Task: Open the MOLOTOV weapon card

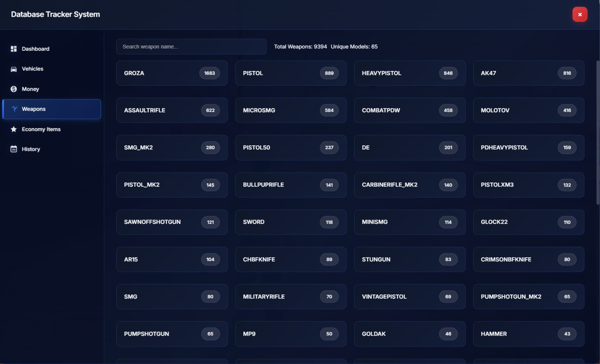Action: coord(529,110)
